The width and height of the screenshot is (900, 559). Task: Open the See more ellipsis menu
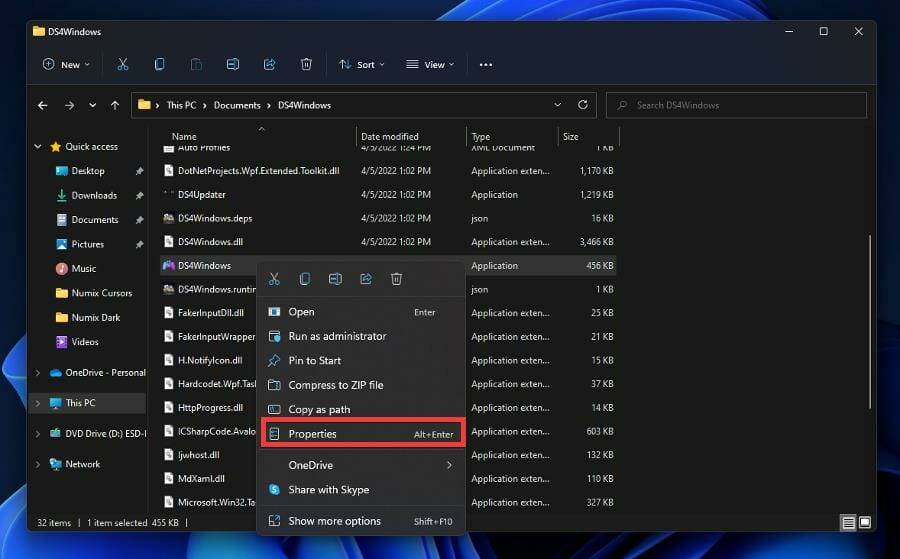point(486,65)
